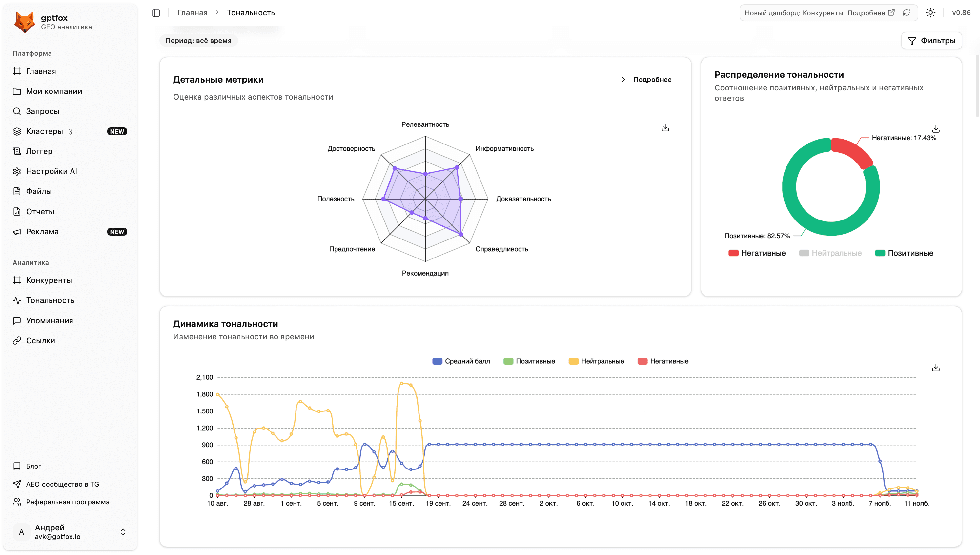This screenshot has width=980, height=555.
Task: Collapse the sidebar with panel toggle icon
Action: point(156,12)
